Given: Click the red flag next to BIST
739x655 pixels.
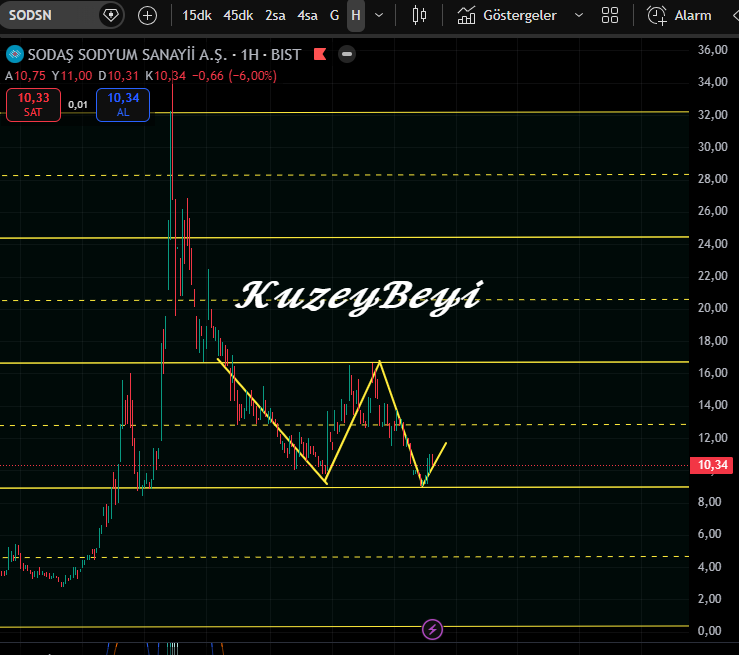Looking at the screenshot, I should pos(320,54).
